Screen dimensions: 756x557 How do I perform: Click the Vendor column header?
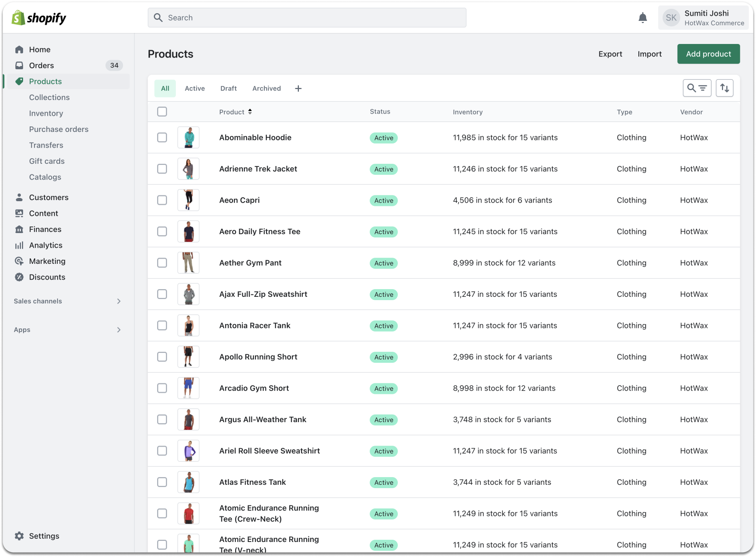pos(691,112)
